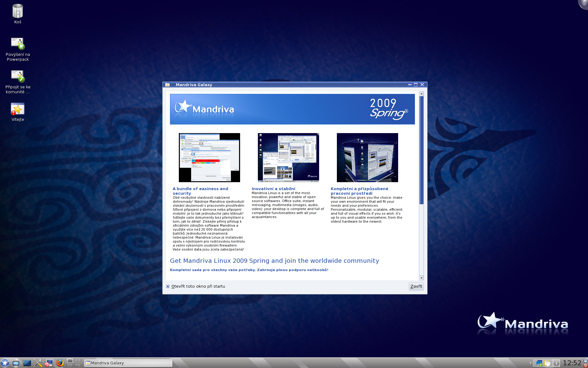Click the desktop applications screenshot thumbnail
This screenshot has width=588, height=368.
point(288,158)
